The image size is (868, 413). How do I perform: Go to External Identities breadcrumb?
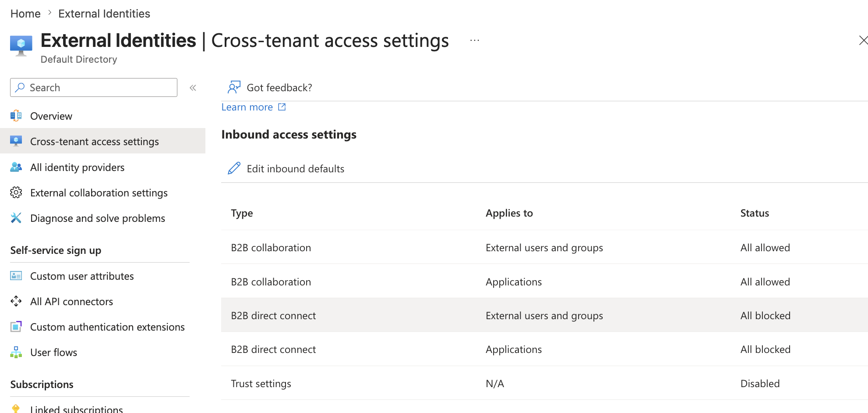tap(104, 14)
